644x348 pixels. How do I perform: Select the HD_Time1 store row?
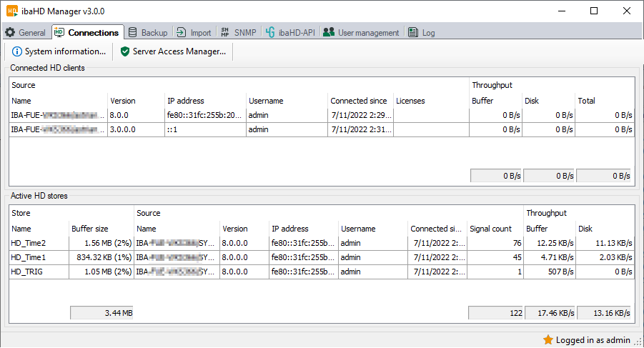click(x=29, y=257)
